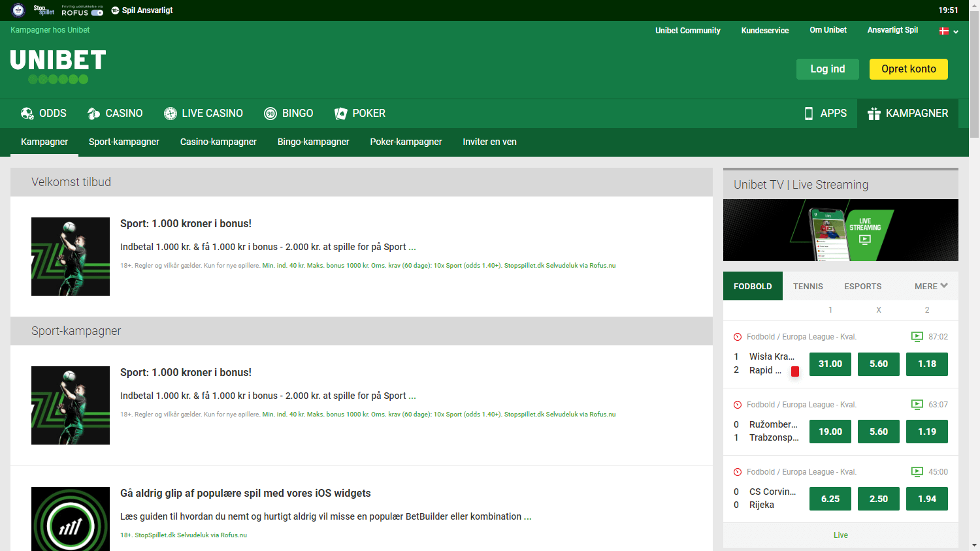Click the Live Streaming banner image

point(841,230)
